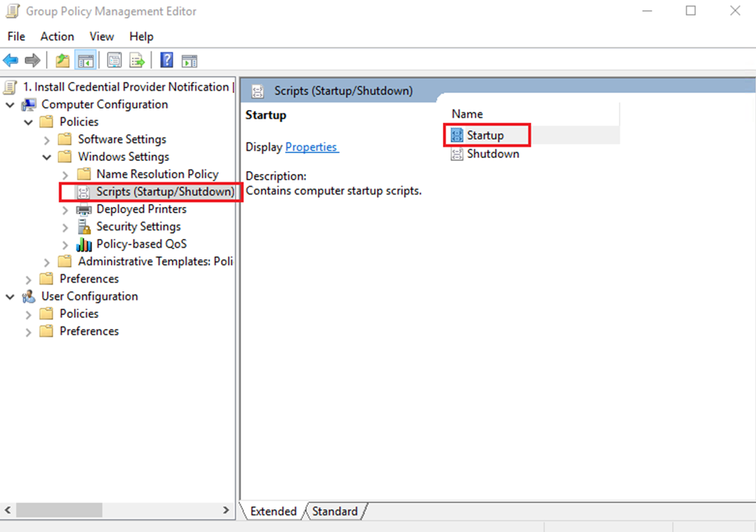Minimize the Group Policy Management Editor window
This screenshot has width=756, height=532.
647,11
